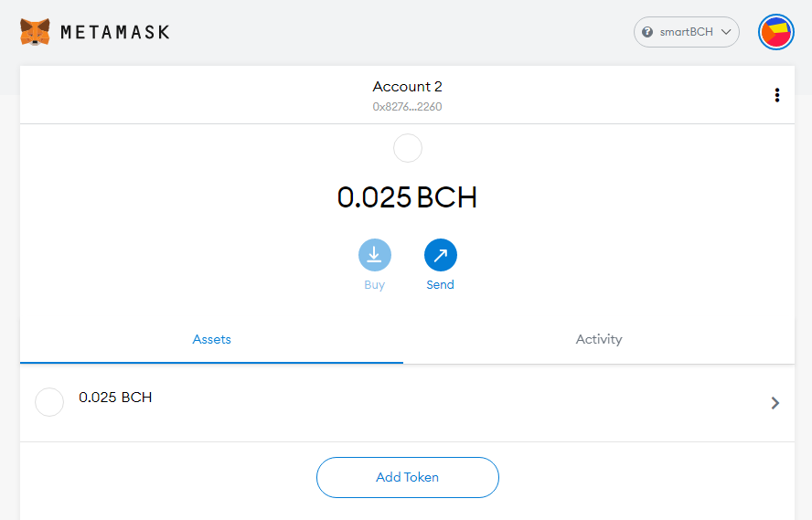Click the BCH asset row placeholder icon
The height and width of the screenshot is (520, 812).
(49, 402)
